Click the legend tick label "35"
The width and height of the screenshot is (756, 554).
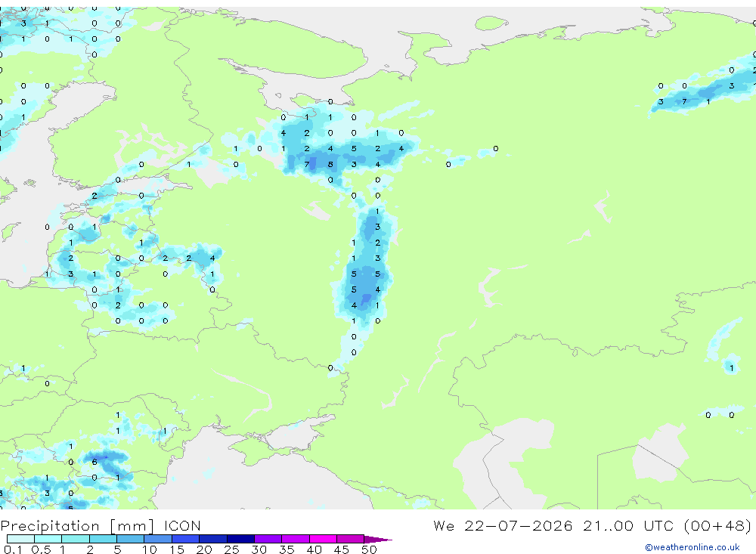point(287,549)
